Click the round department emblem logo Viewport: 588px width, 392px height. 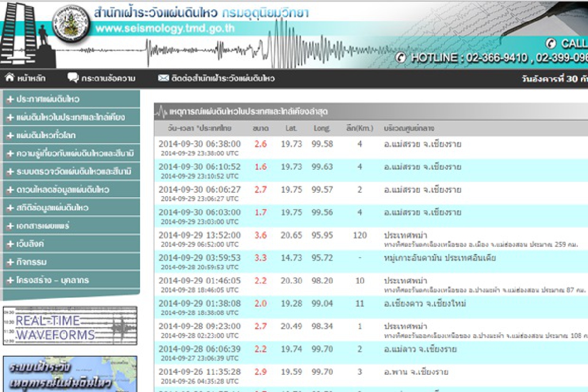point(72,24)
